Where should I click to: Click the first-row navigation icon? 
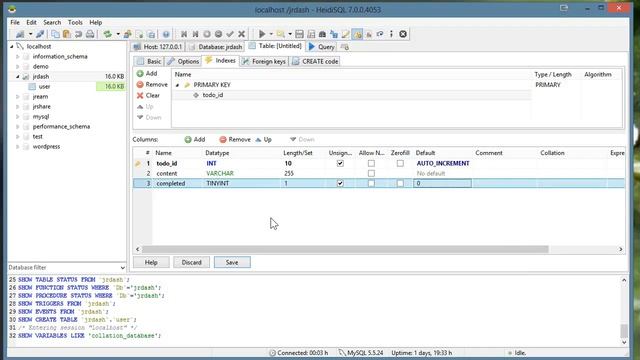coord(184,34)
